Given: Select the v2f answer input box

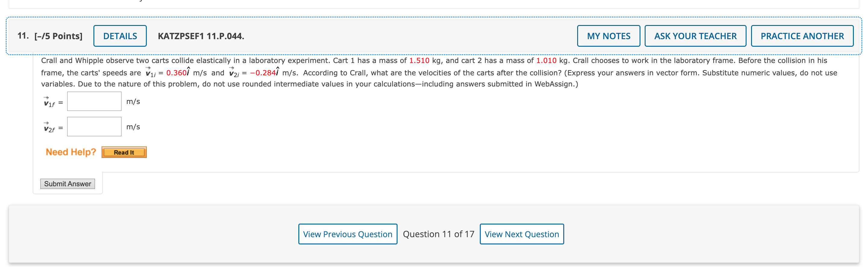Looking at the screenshot, I should click(94, 126).
